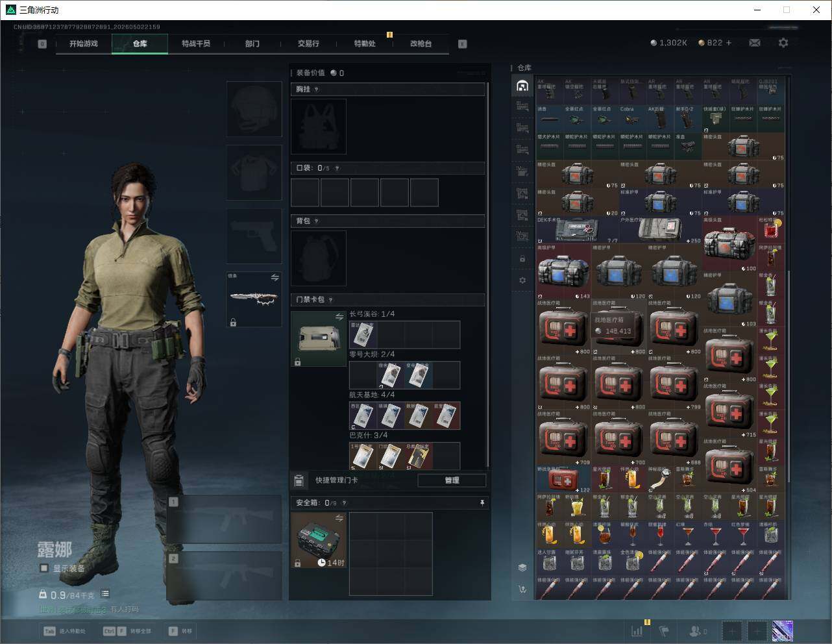Viewport: 832px width, 644px height.
Task: Select the DEK surgical kit item
Action: point(578,230)
